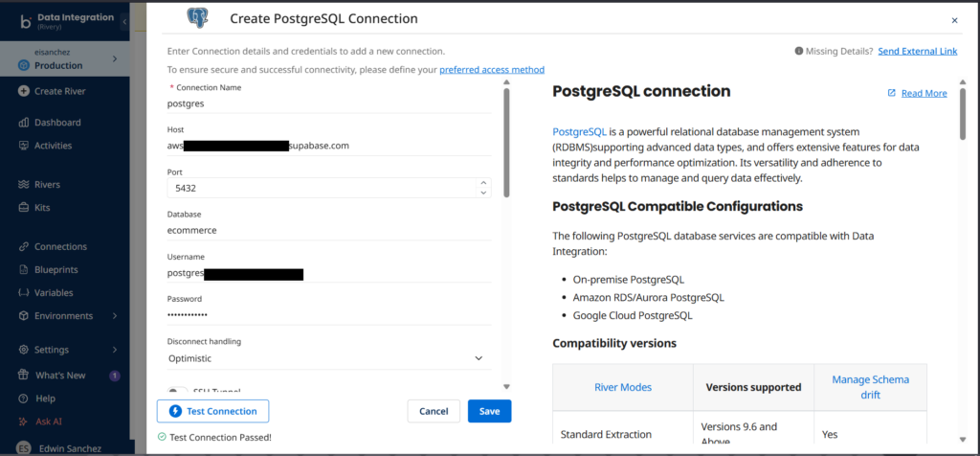Click the Password input field
The width and height of the screenshot is (980, 456).
[x=329, y=315]
